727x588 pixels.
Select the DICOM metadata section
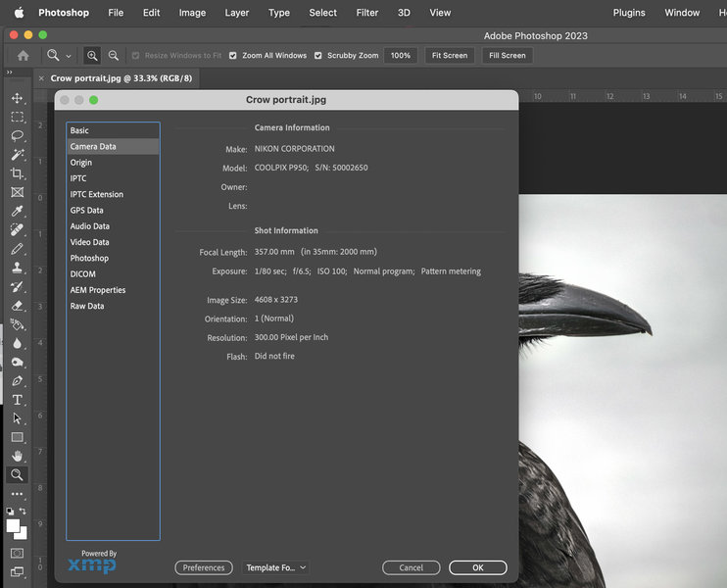click(x=113, y=274)
